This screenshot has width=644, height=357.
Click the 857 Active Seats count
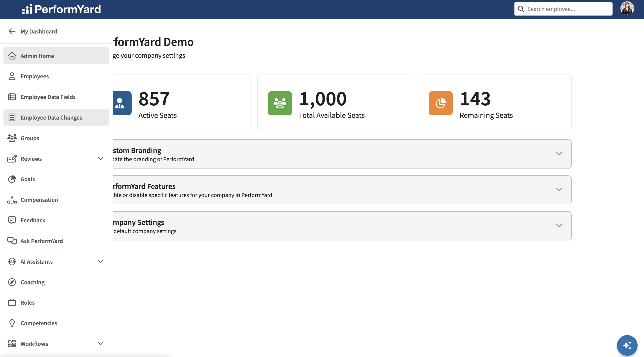pyautogui.click(x=154, y=99)
